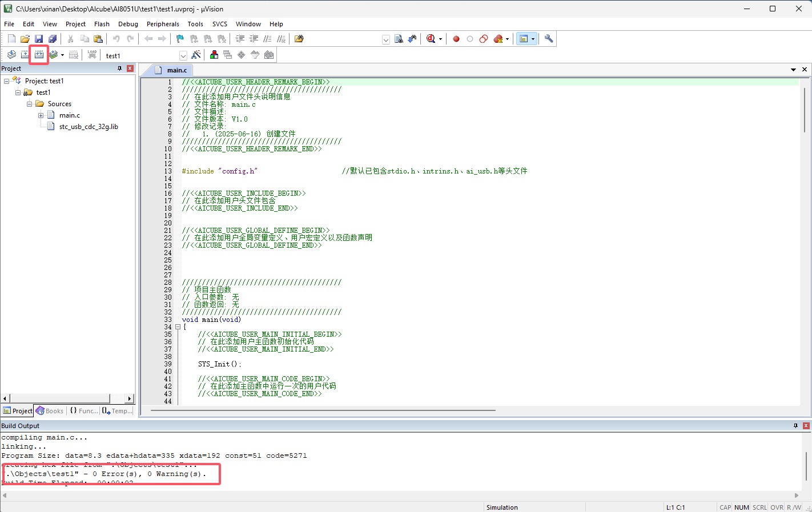Open the Kill breakpoints dropdown arrow

[507, 39]
